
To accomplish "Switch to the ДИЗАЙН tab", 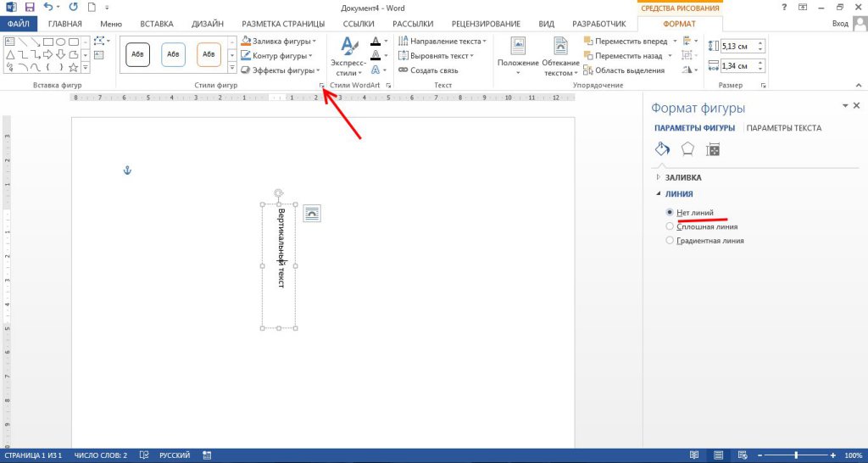I will point(208,24).
